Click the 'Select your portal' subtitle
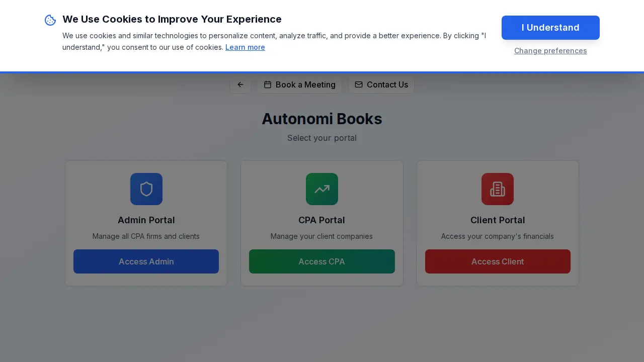Image resolution: width=644 pixels, height=362 pixels. pos(322,138)
